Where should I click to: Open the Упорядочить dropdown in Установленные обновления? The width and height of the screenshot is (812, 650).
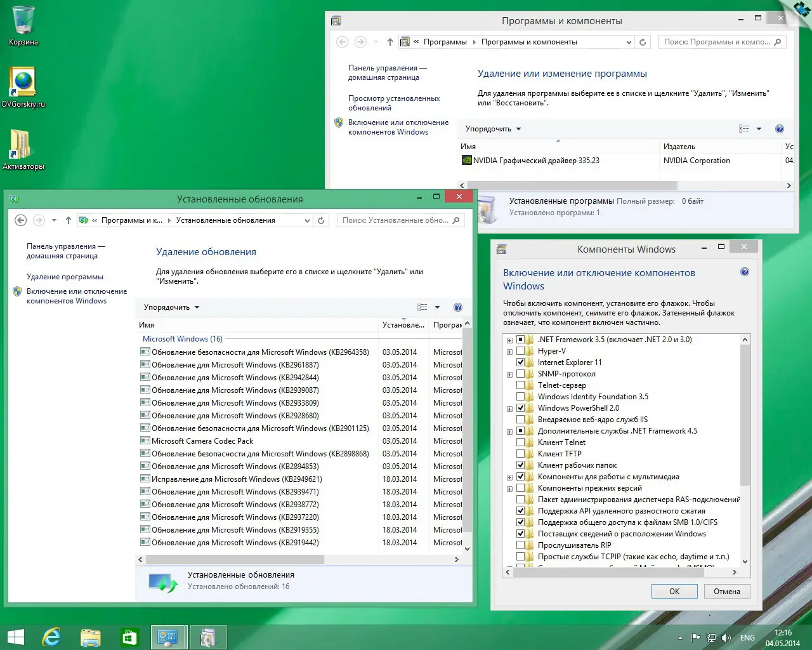pos(171,307)
